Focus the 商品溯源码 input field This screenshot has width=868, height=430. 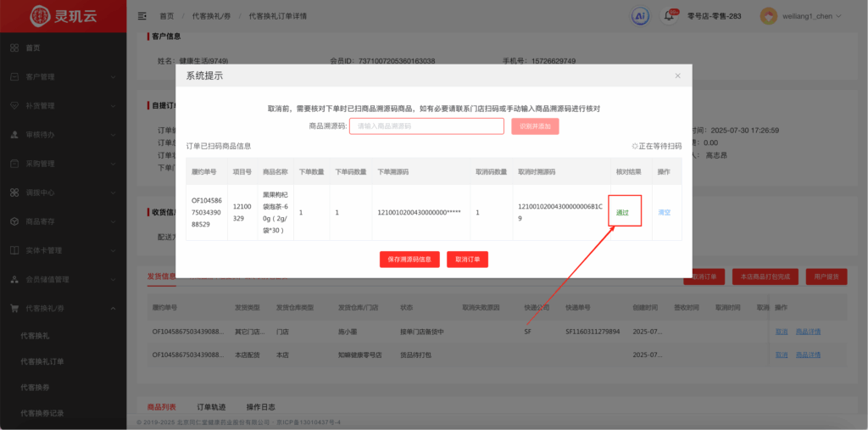pos(426,126)
